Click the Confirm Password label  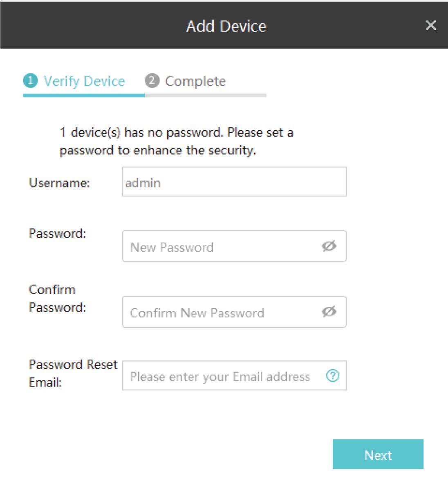click(x=57, y=298)
